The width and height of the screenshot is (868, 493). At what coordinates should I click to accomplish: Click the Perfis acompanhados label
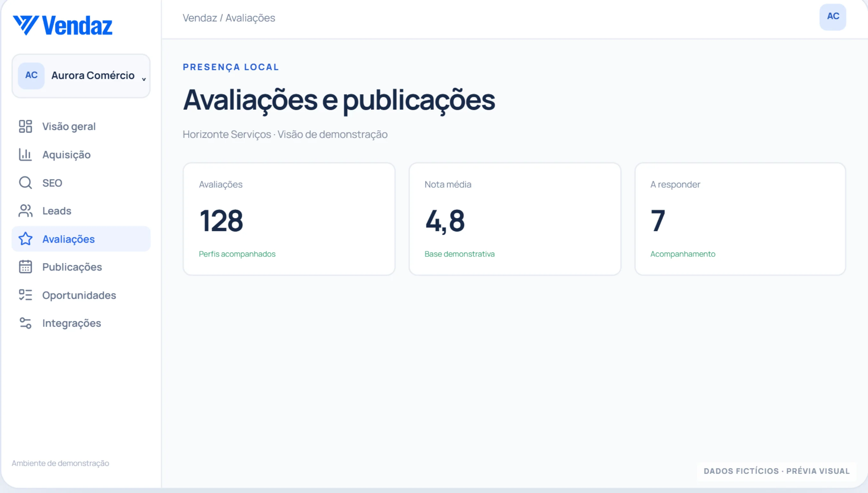pyautogui.click(x=237, y=254)
